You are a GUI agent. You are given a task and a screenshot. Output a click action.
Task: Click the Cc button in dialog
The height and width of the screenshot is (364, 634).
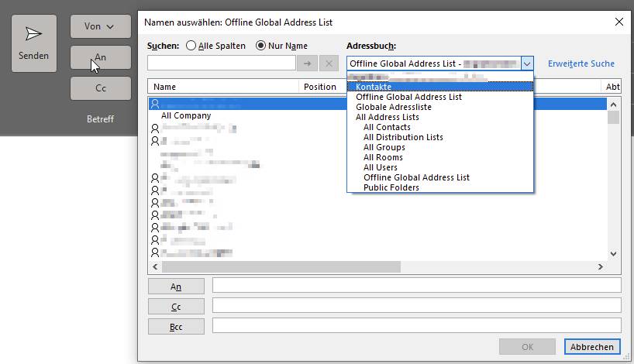pyautogui.click(x=176, y=306)
